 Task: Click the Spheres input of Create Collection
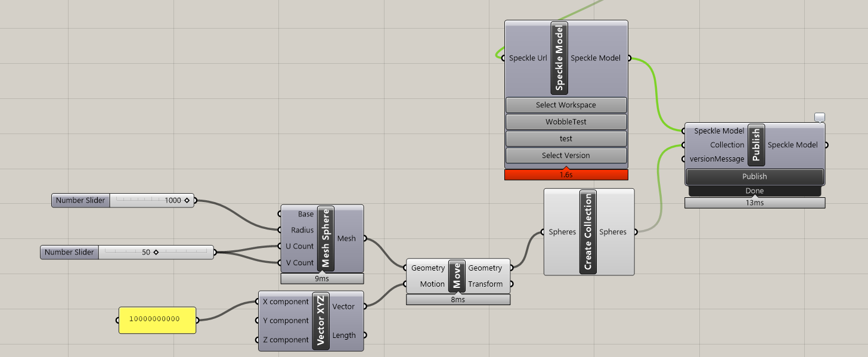coord(562,232)
